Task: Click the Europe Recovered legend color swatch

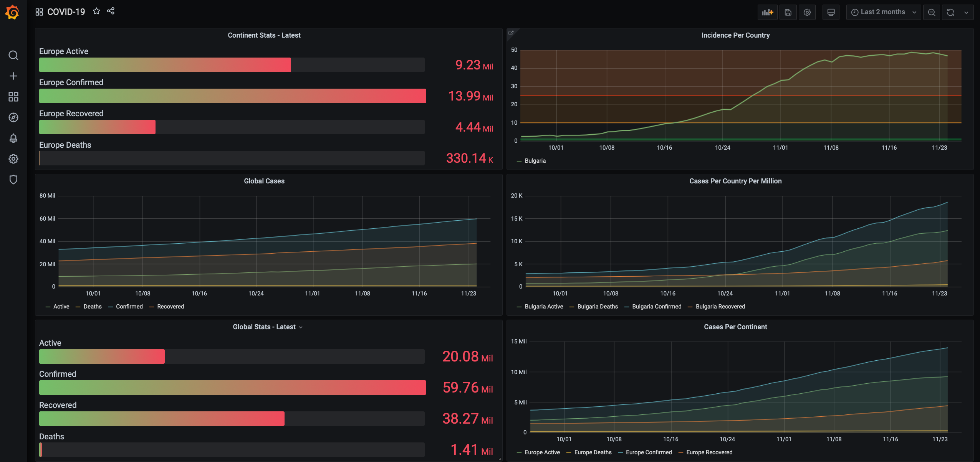Action: tap(681, 453)
